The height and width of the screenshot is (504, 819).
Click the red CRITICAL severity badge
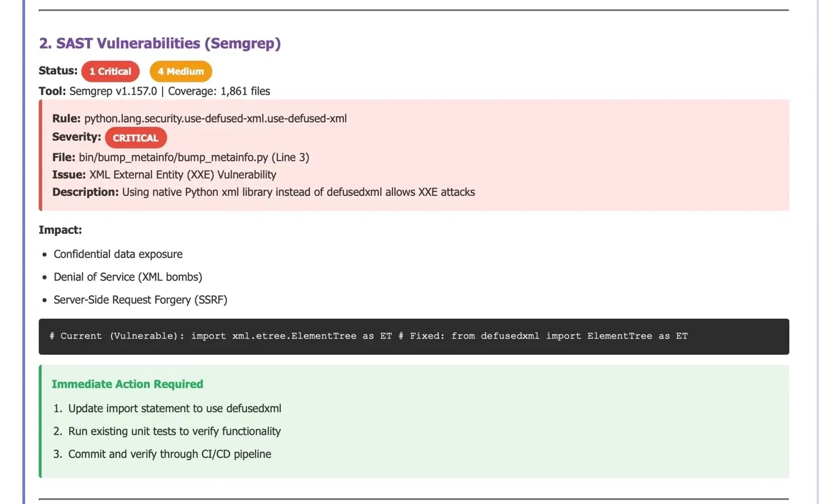coord(136,138)
